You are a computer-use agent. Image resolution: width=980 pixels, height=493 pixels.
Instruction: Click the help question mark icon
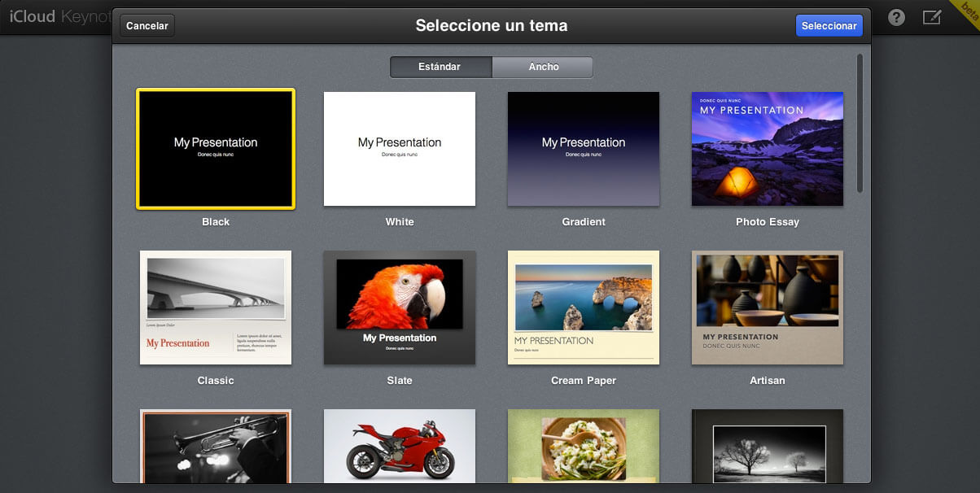coord(896,18)
